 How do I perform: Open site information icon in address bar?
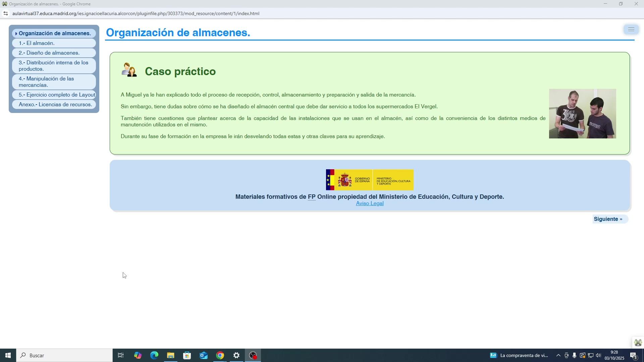[5, 14]
